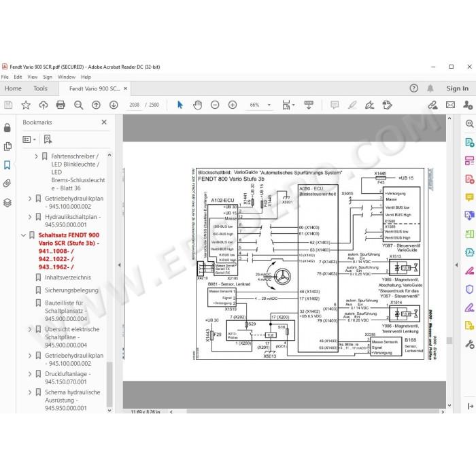
Task: Open the Sicherungsbelegung bookmark
Action: click(x=71, y=290)
